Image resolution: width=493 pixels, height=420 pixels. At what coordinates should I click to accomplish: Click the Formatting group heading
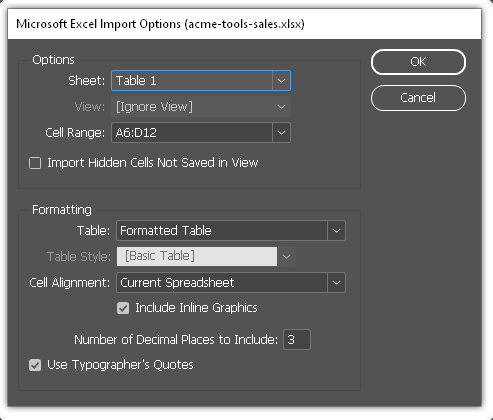[62, 210]
